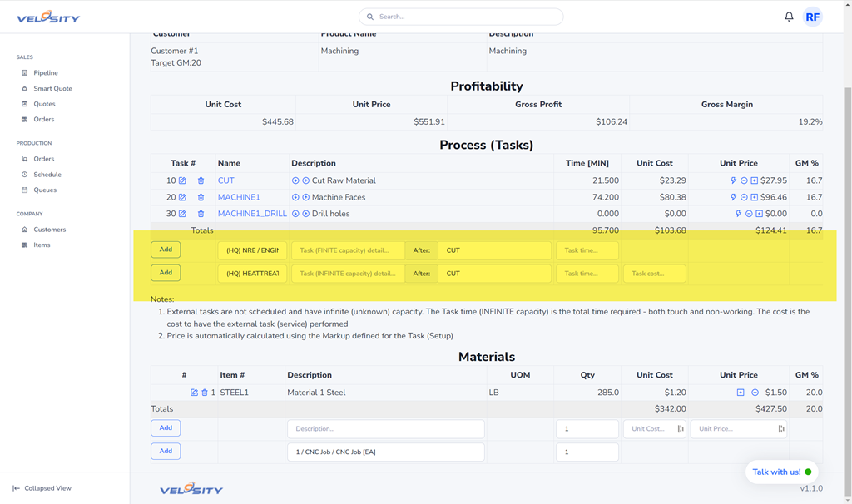Viewport: 852px width, 504px height.
Task: Click the top Search field
Action: tap(461, 17)
